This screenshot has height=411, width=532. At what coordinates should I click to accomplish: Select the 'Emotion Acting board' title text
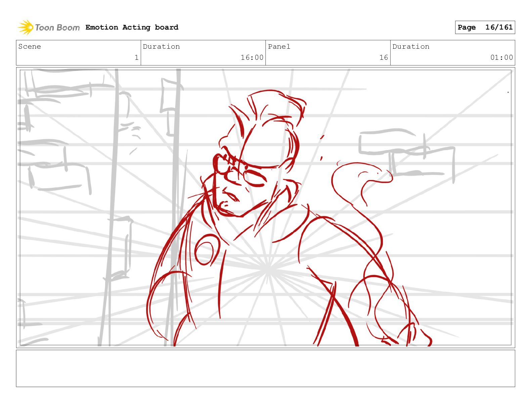point(132,27)
